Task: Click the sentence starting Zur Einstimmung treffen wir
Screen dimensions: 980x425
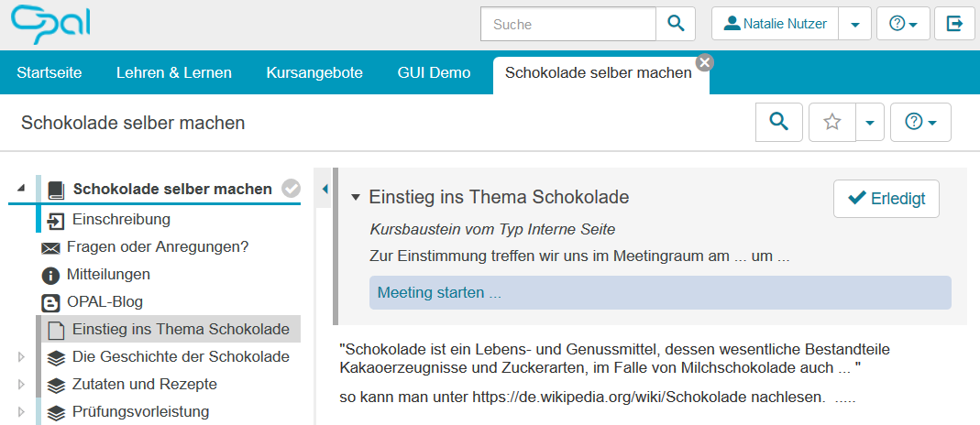Action: [580, 256]
